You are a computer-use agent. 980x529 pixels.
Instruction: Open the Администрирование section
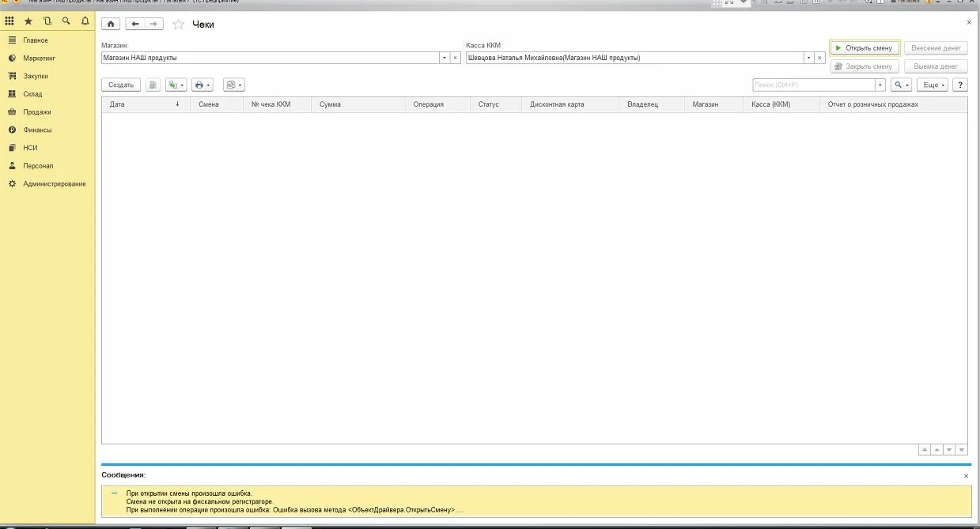coord(55,183)
